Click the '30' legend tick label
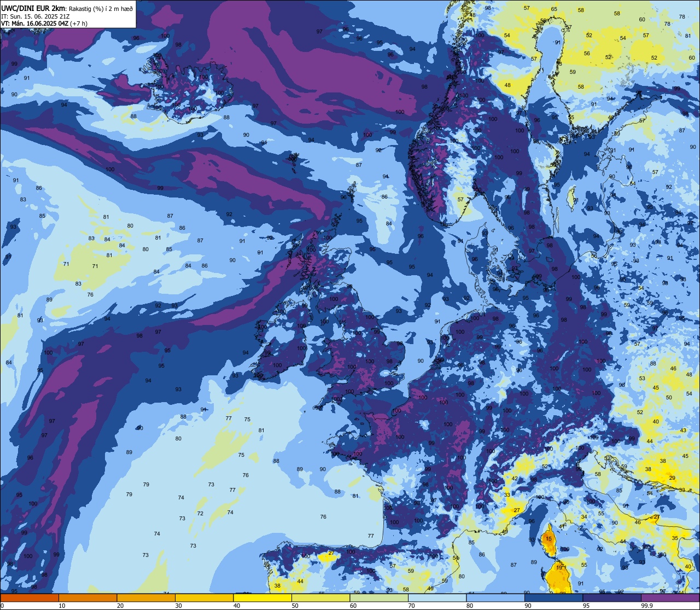This screenshot has height=610, width=700. [178, 606]
